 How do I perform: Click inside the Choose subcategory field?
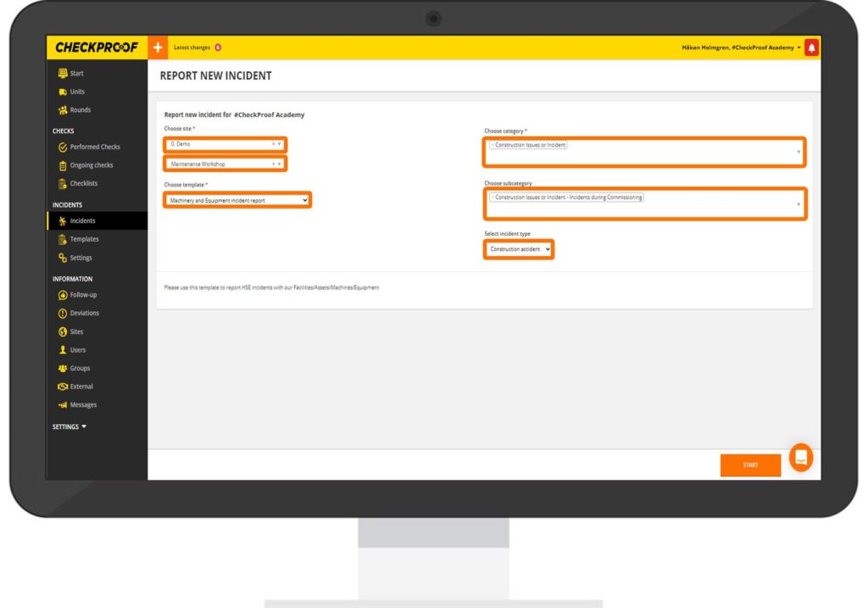point(644,209)
